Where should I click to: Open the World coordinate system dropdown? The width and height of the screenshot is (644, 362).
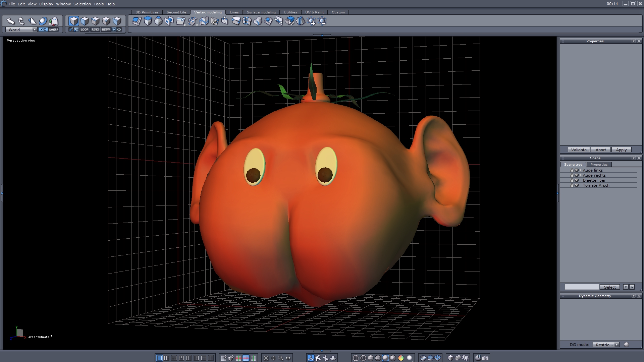pyautogui.click(x=35, y=29)
